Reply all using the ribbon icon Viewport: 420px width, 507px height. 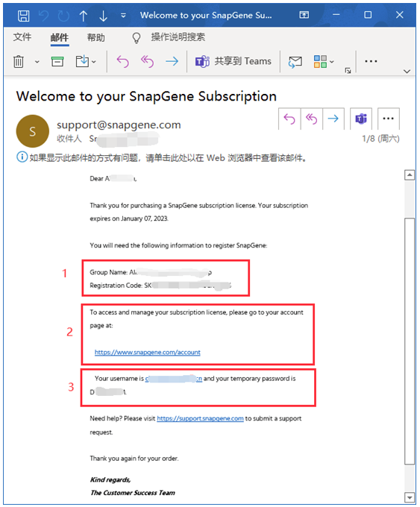click(147, 61)
